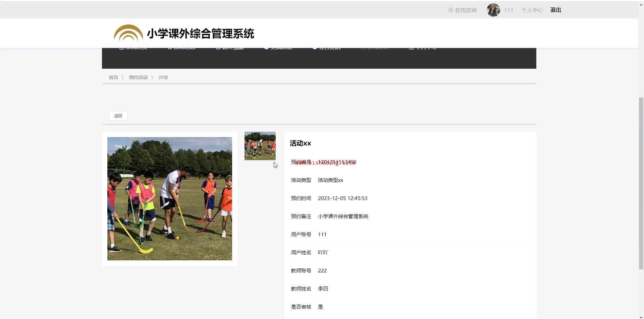The width and height of the screenshot is (644, 319).
Task: Open 预约活动 breadcrumb link
Action: [x=138, y=77]
